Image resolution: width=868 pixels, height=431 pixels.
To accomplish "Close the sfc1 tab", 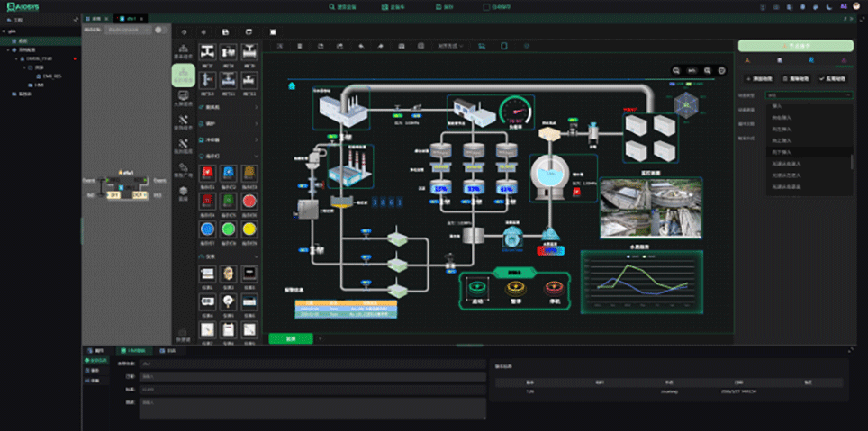I will (141, 19).
